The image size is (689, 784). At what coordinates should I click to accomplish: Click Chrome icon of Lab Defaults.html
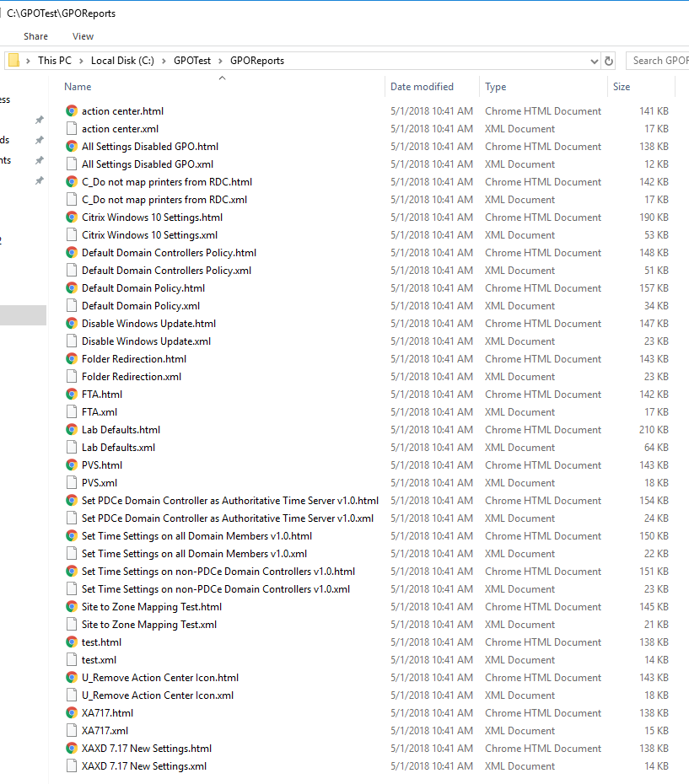(72, 430)
